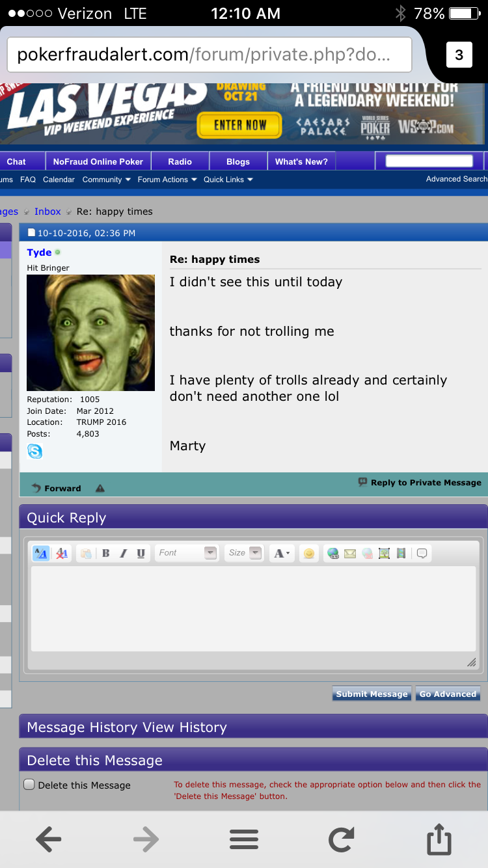This screenshot has height=868, width=488.
Task: Click the insert video filmstrip icon
Action: [401, 553]
